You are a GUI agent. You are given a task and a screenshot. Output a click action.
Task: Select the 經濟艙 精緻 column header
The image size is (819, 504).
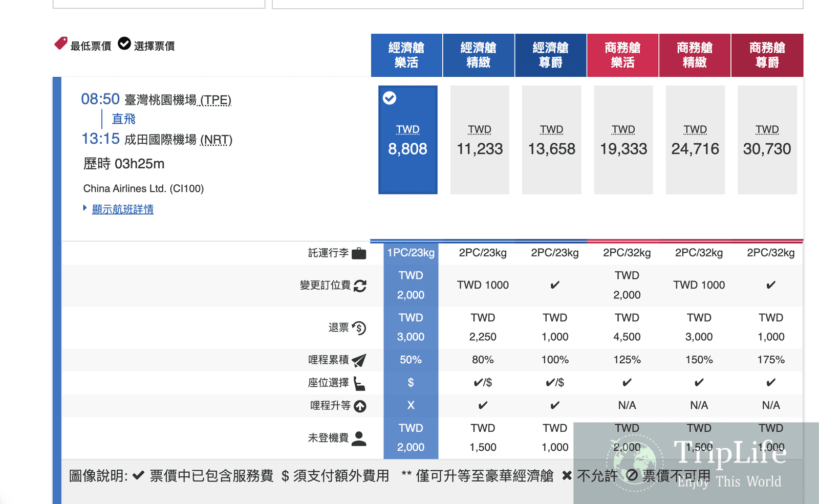(479, 55)
